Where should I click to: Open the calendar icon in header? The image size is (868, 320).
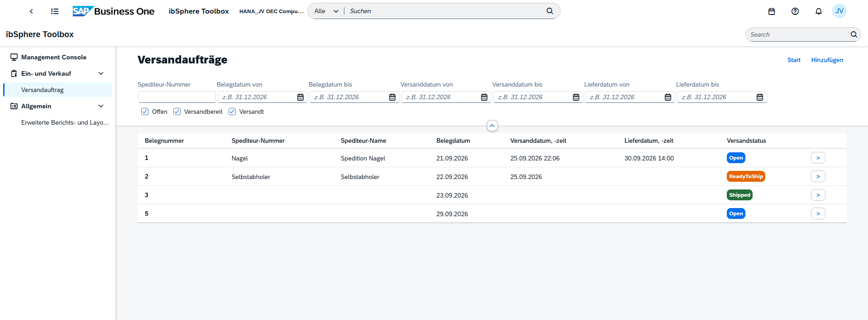pyautogui.click(x=772, y=11)
